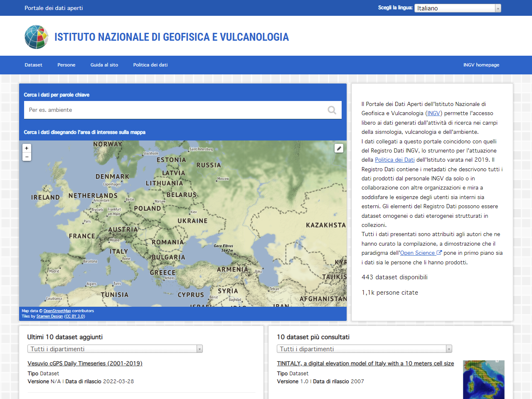Open departments dropdown under '10 dataset più consultati'
The height and width of the screenshot is (399, 532).
[364, 349]
